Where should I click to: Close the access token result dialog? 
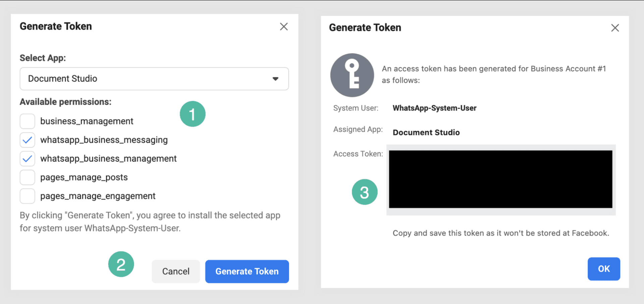pos(615,28)
